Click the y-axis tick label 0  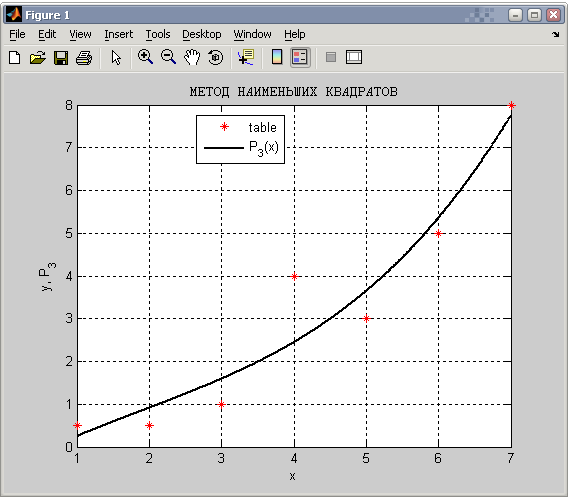click(69, 447)
